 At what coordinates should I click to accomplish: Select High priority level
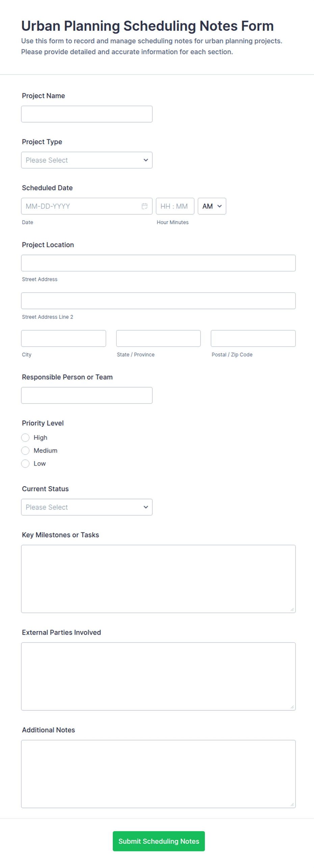(x=25, y=438)
